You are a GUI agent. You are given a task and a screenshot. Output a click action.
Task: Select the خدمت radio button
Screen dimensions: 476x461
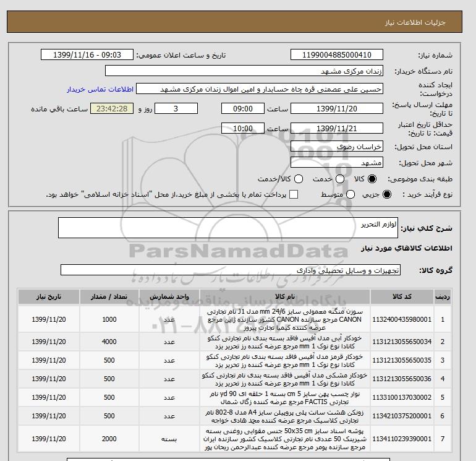pos(340,179)
